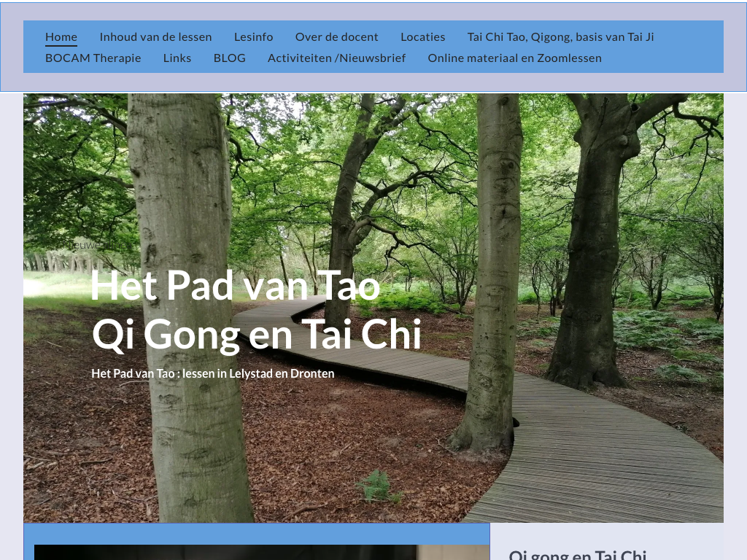
Task: Open Activiteiten /Nieuwsbrief page
Action: (336, 58)
